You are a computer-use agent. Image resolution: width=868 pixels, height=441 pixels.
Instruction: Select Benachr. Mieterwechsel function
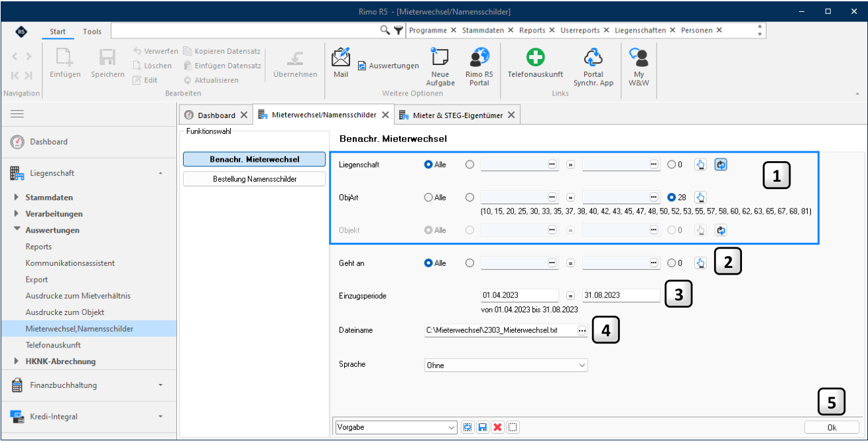(x=255, y=159)
